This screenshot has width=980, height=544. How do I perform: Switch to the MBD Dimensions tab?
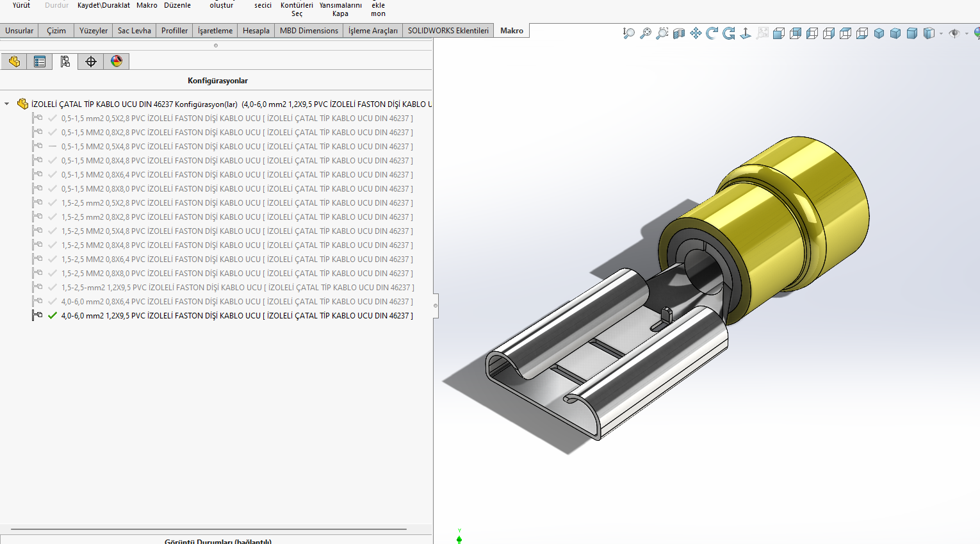click(309, 31)
